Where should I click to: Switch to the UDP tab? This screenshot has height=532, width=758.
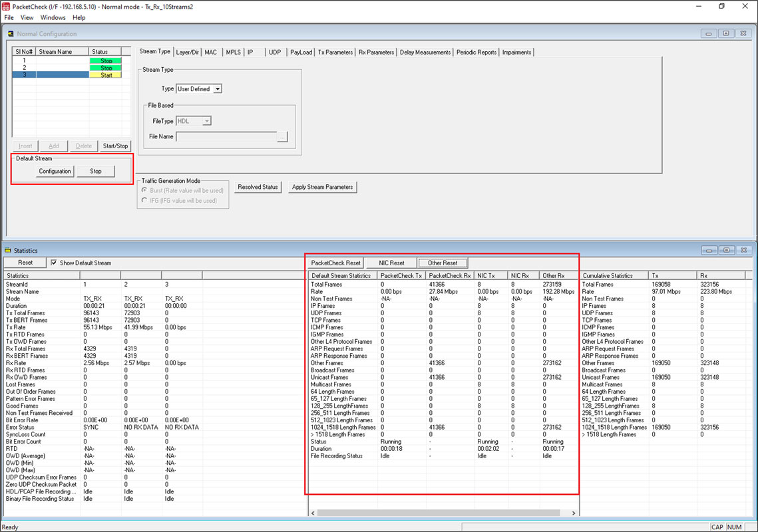(x=275, y=52)
